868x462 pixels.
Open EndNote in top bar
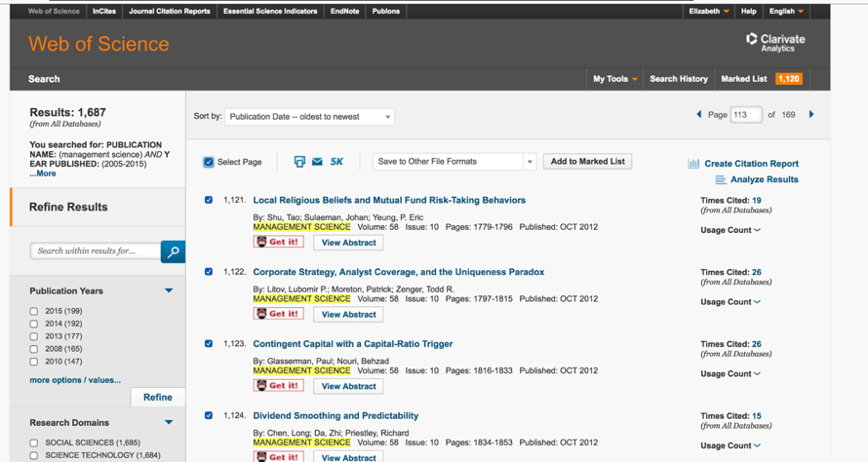(x=344, y=11)
